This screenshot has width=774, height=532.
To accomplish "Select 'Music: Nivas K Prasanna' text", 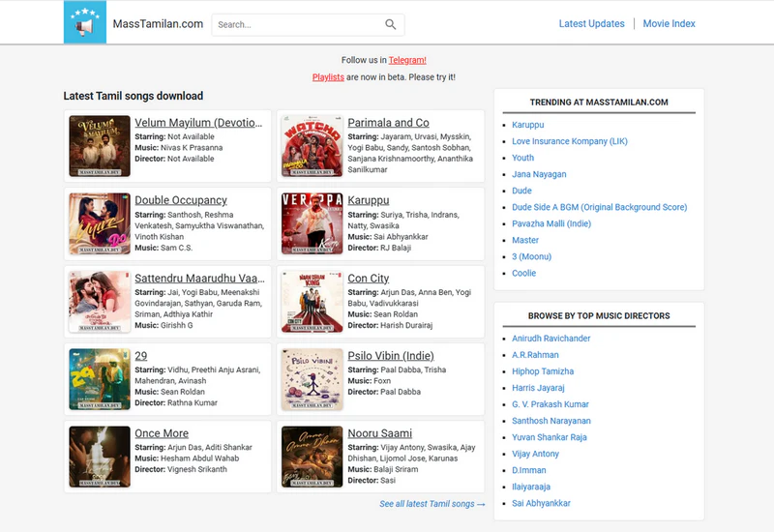I will coord(179,148).
